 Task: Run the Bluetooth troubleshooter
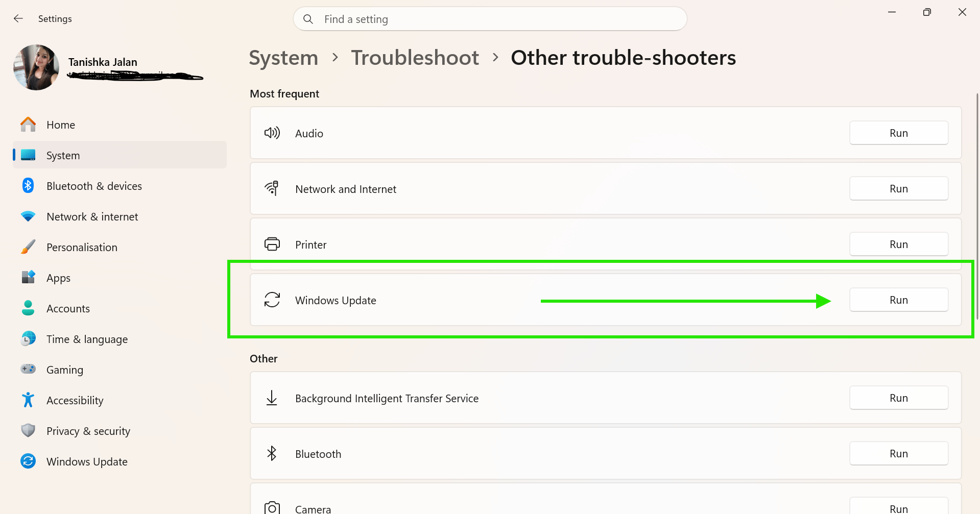point(899,453)
